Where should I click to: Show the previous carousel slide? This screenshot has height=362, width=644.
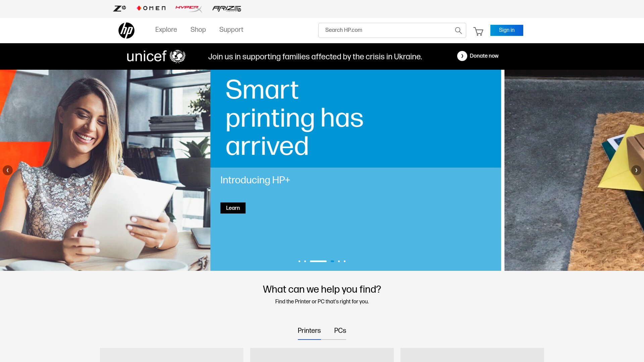[x=8, y=170]
